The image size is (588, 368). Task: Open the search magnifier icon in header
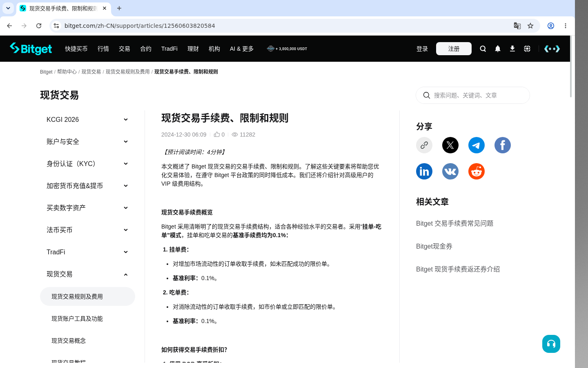coord(483,49)
